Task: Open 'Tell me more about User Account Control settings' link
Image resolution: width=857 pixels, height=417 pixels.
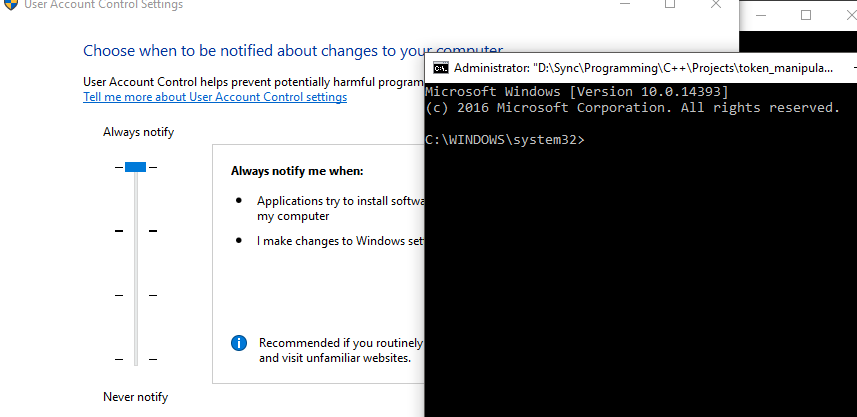Action: tap(215, 97)
